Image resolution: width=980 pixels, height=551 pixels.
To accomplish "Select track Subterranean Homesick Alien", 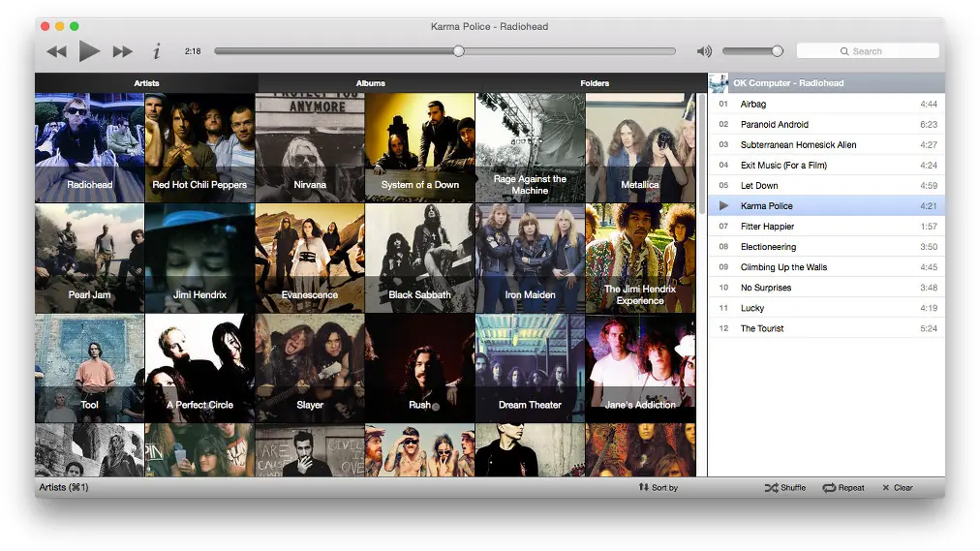I will [826, 144].
